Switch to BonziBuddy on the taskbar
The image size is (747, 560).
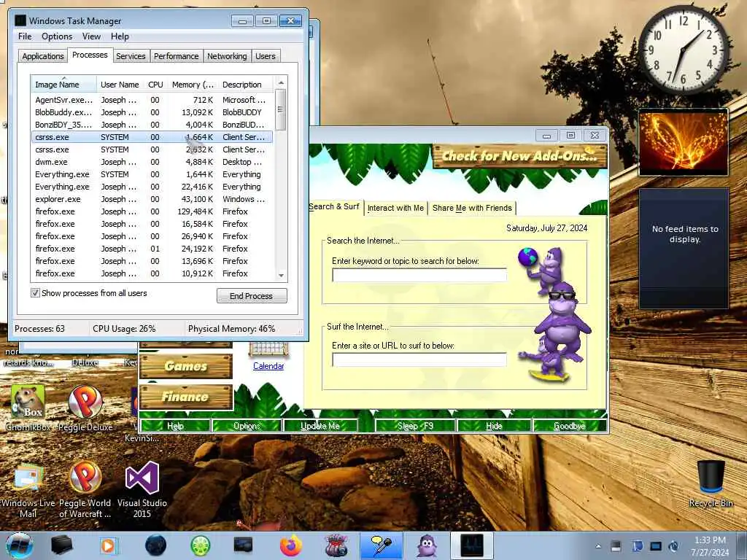[427, 545]
